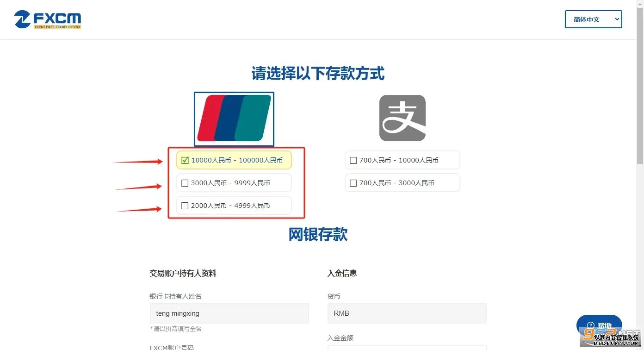Click the FXCM logo in header

tap(48, 19)
